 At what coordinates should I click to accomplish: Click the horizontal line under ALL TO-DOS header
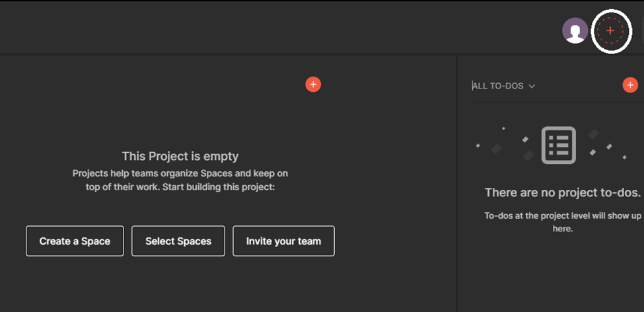coord(555,102)
